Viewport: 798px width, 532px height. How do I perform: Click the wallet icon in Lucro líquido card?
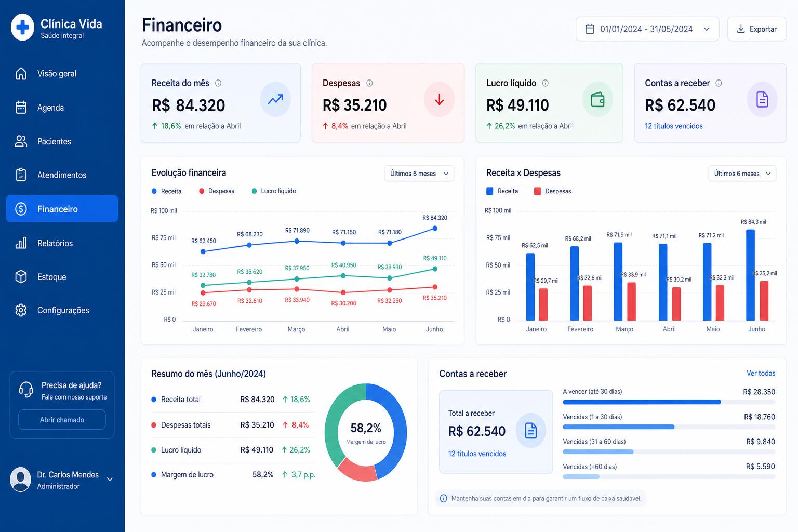[x=598, y=99]
